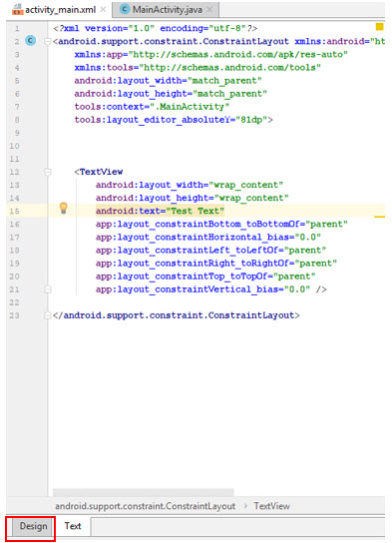
Task: Click the yellow warning indicator at top right
Action: click(380, 27)
